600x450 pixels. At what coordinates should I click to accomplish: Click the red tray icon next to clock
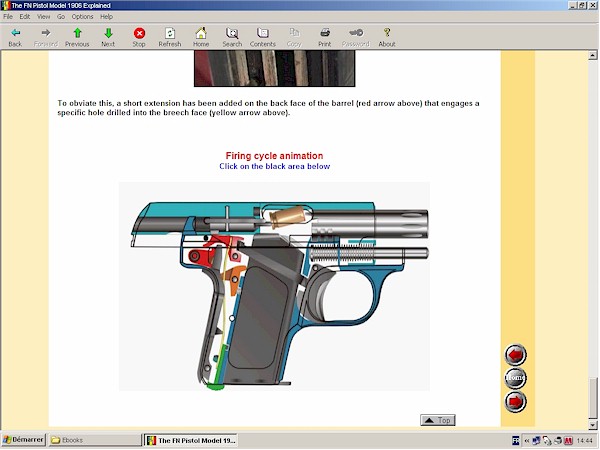tap(568, 441)
